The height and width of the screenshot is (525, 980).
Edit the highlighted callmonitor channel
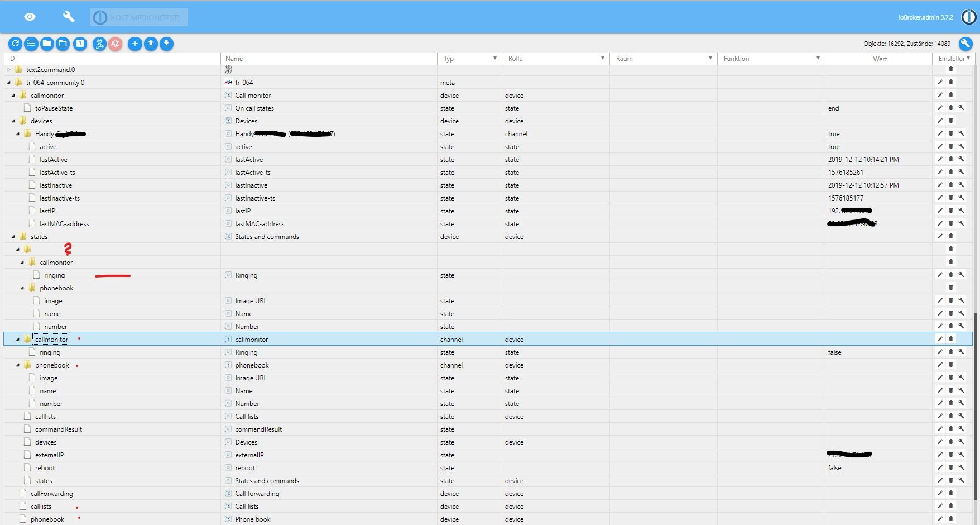(x=940, y=339)
